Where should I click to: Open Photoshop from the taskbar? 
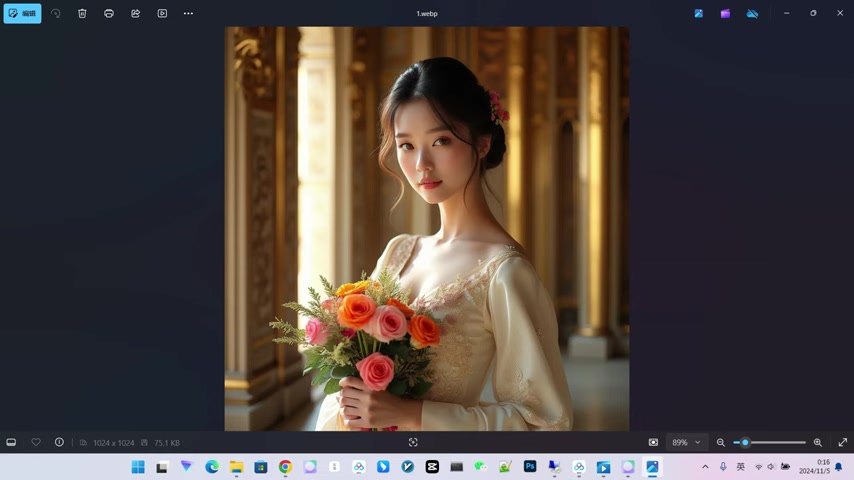click(x=530, y=467)
